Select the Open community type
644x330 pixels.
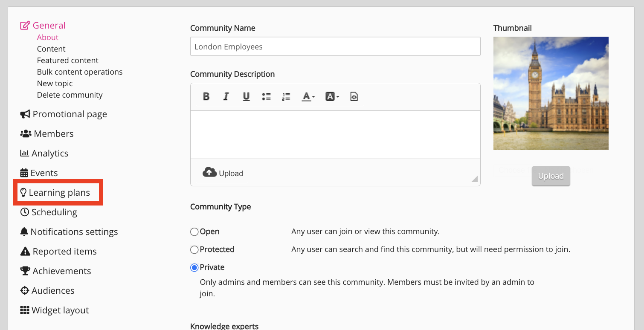(194, 232)
